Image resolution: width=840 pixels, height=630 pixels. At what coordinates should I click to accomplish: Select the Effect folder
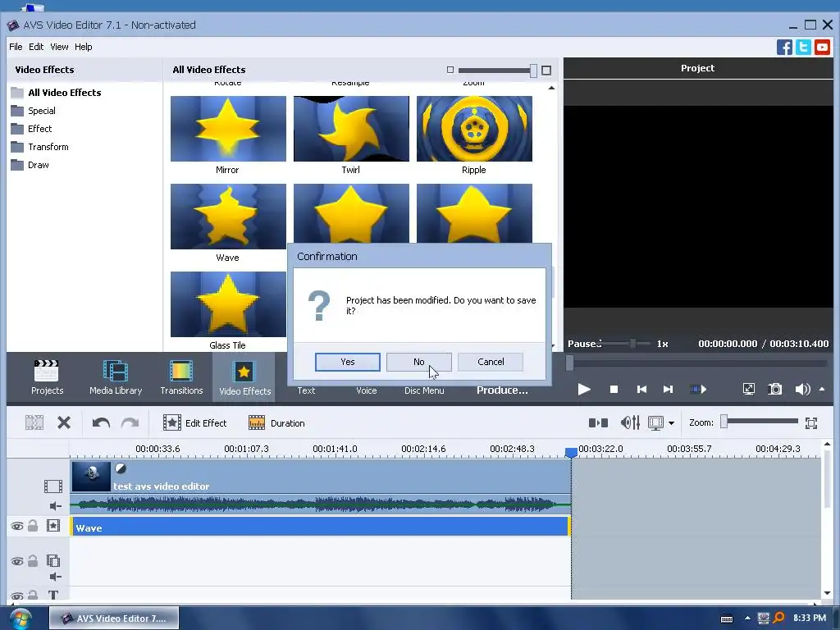pyautogui.click(x=31, y=129)
